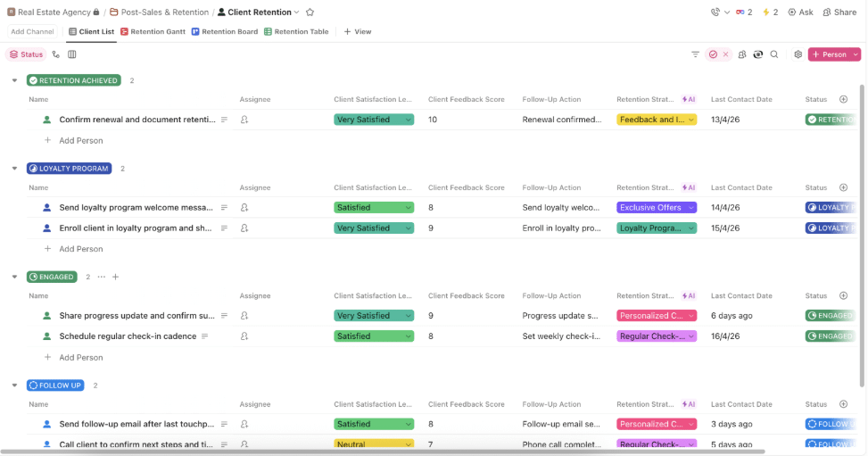Image resolution: width=868 pixels, height=456 pixels.
Task: Assign person to Schedule regular check-in
Action: pyautogui.click(x=244, y=336)
